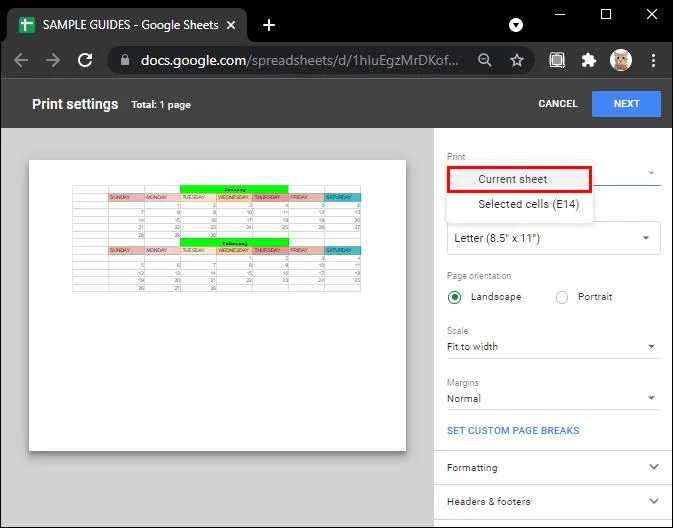The image size is (673, 528).
Task: Click the tab search down-arrow circle icon
Action: pos(516,25)
